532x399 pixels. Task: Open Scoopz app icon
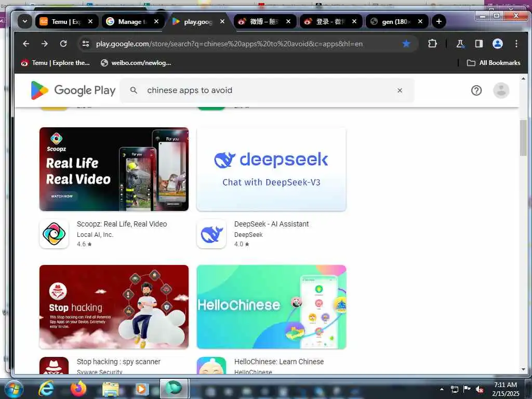coord(54,234)
